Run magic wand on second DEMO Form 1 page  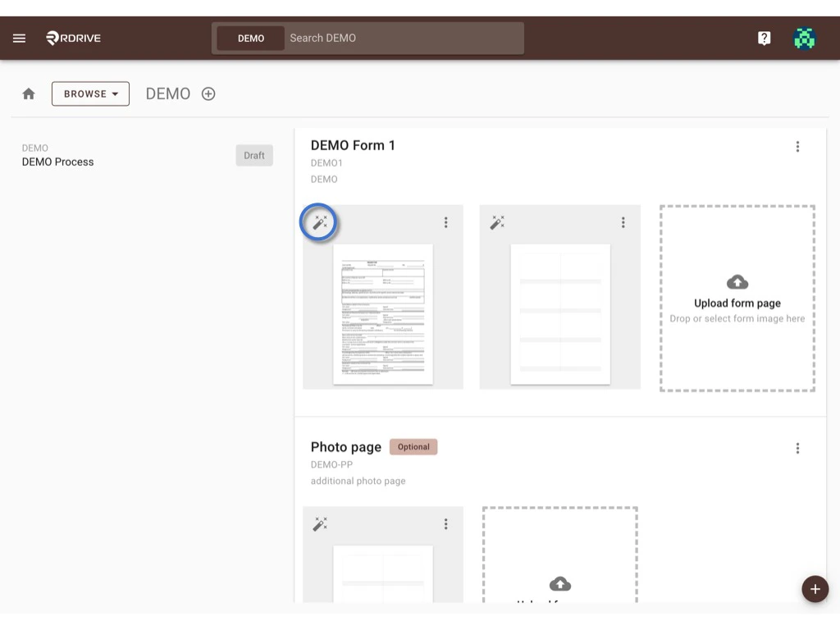pos(496,222)
